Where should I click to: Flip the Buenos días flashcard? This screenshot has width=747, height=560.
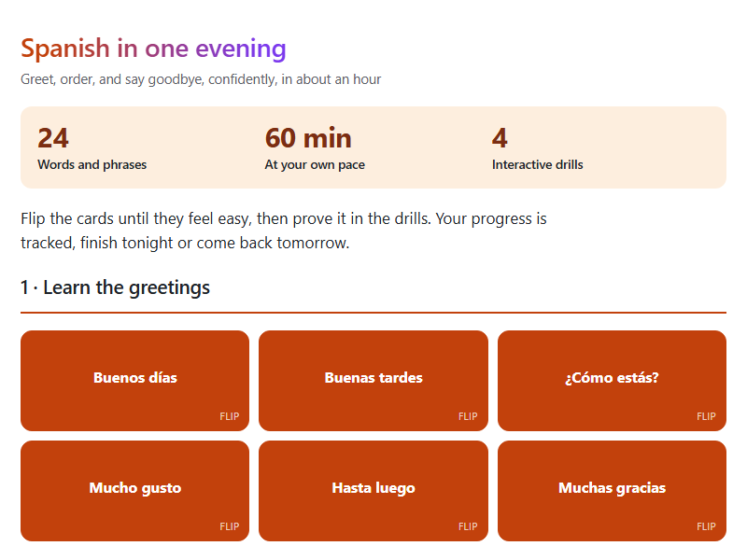coord(134,381)
